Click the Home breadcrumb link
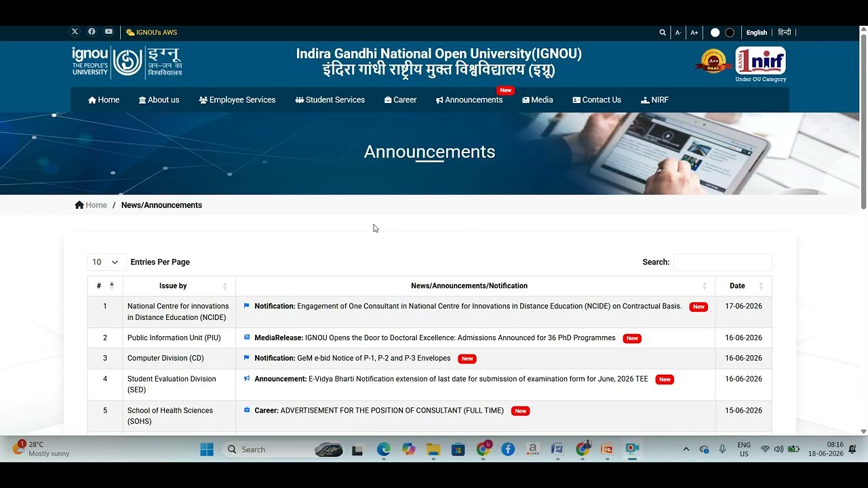Image resolution: width=868 pixels, height=488 pixels. [91, 205]
